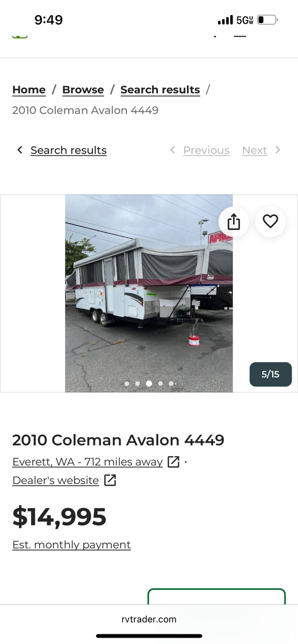Visit the Dealer's website link
Viewport: 298px width, 644px height.
click(x=56, y=480)
